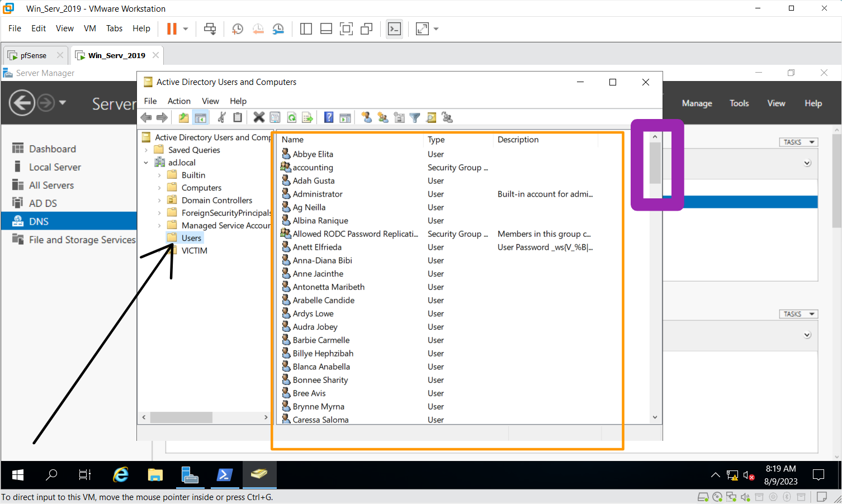Open the VM menu in VMware Workstation
The image size is (842, 504).
(x=90, y=28)
